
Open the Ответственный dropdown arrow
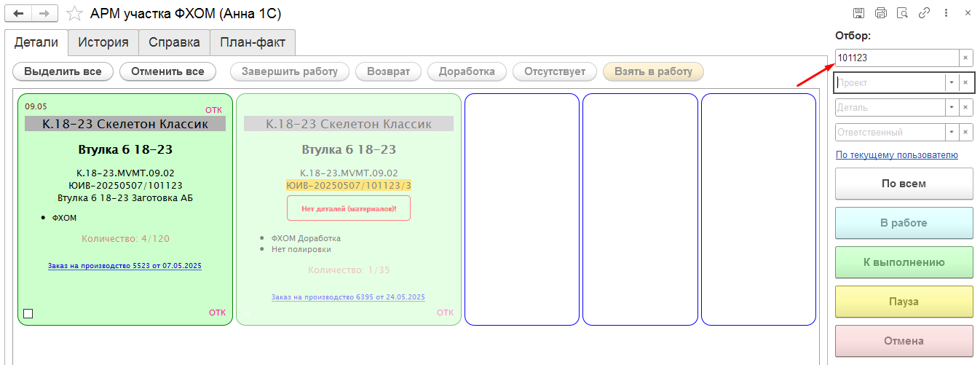tap(951, 133)
